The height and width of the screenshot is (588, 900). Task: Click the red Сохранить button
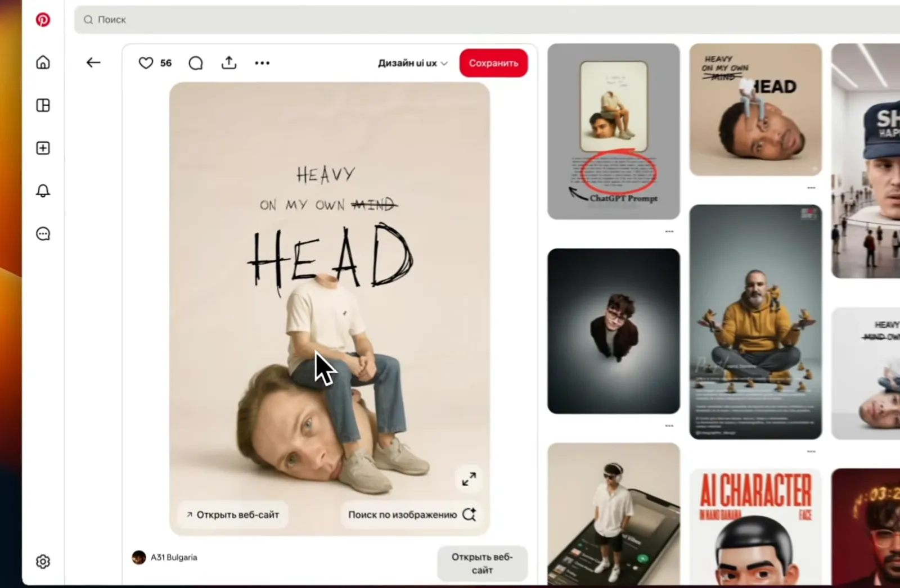pyautogui.click(x=493, y=63)
